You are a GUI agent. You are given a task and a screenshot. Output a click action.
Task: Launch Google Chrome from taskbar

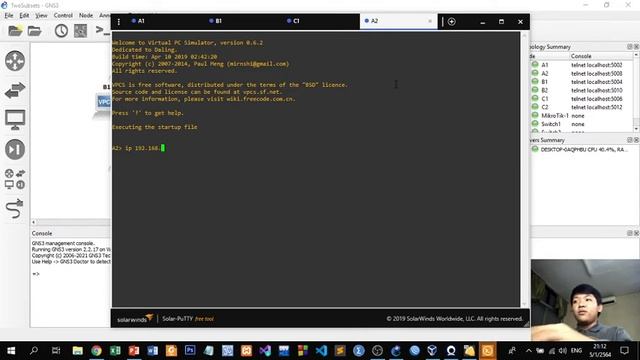pyautogui.click(x=96, y=351)
